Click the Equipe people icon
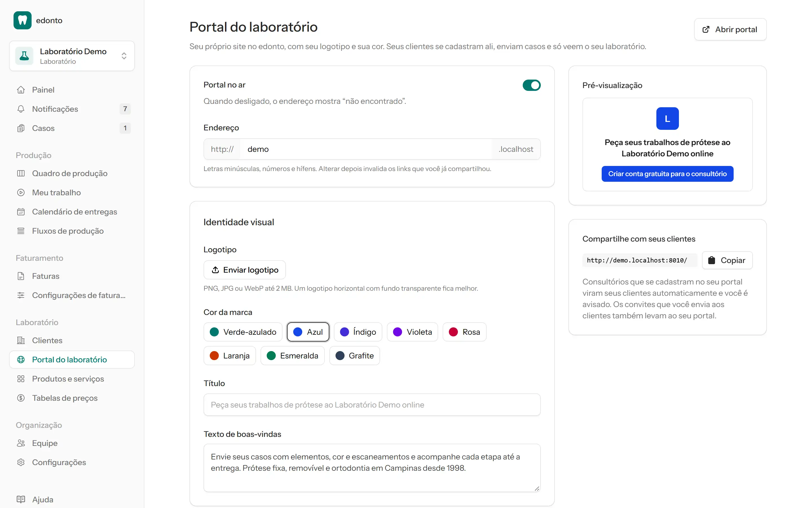The width and height of the screenshot is (812, 508). 21,443
